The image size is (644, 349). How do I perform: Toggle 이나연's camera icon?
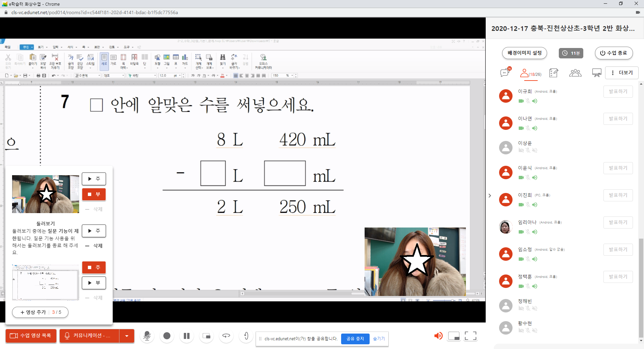(x=521, y=128)
